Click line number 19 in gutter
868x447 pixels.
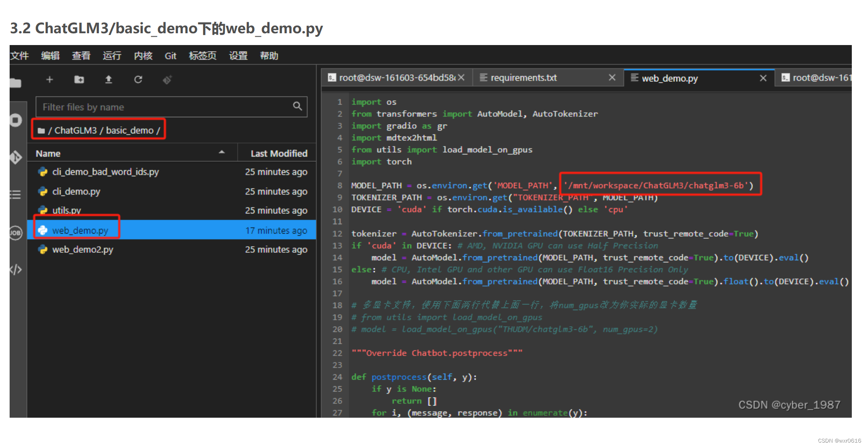337,317
